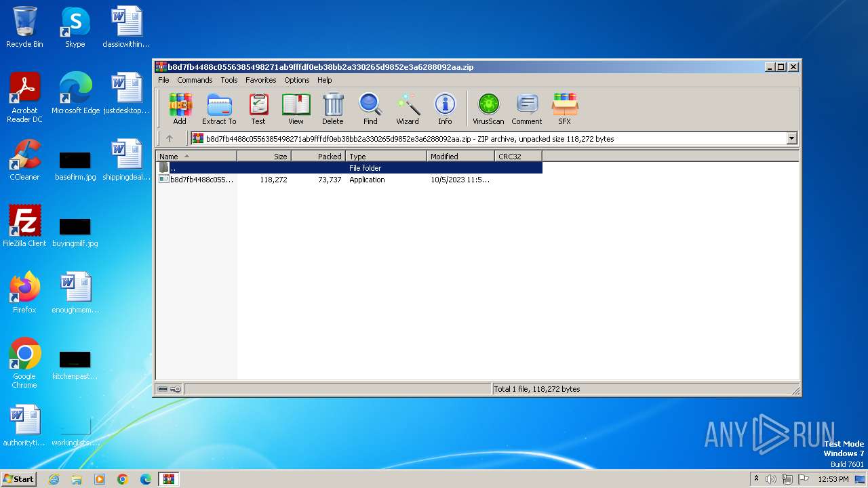The height and width of the screenshot is (488, 868).
Task: Click the Extract To toolbar icon
Action: coord(219,109)
